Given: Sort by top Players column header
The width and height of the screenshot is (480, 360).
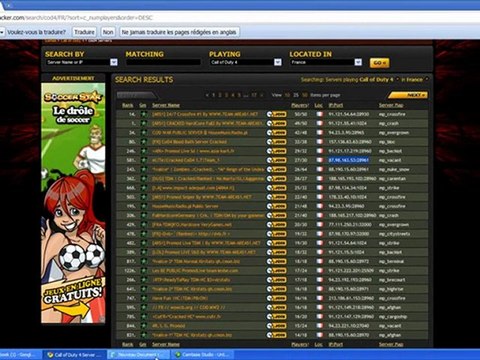Looking at the screenshot, I should coord(300,105).
